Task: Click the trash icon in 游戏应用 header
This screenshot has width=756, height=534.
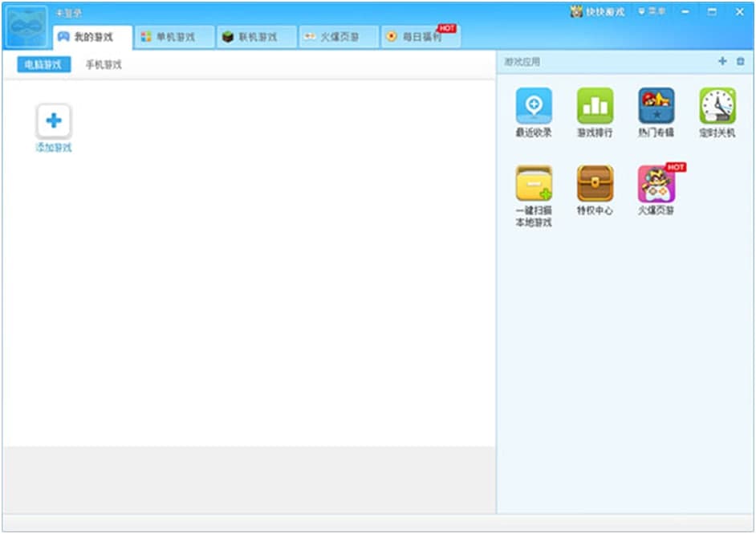Action: (741, 61)
